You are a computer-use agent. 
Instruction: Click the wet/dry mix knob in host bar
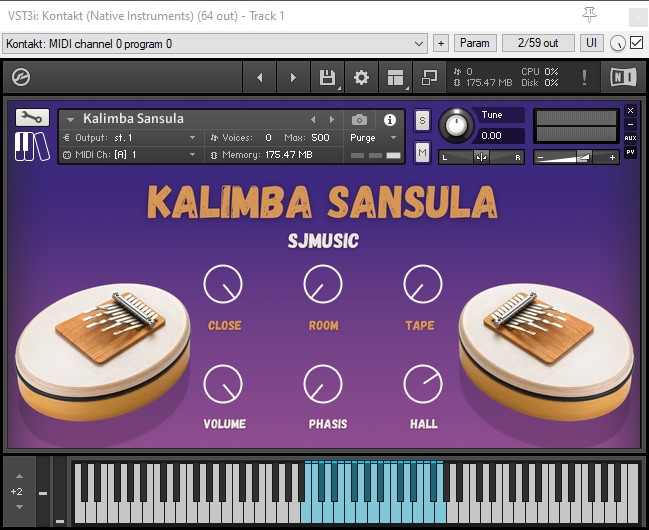pyautogui.click(x=618, y=43)
